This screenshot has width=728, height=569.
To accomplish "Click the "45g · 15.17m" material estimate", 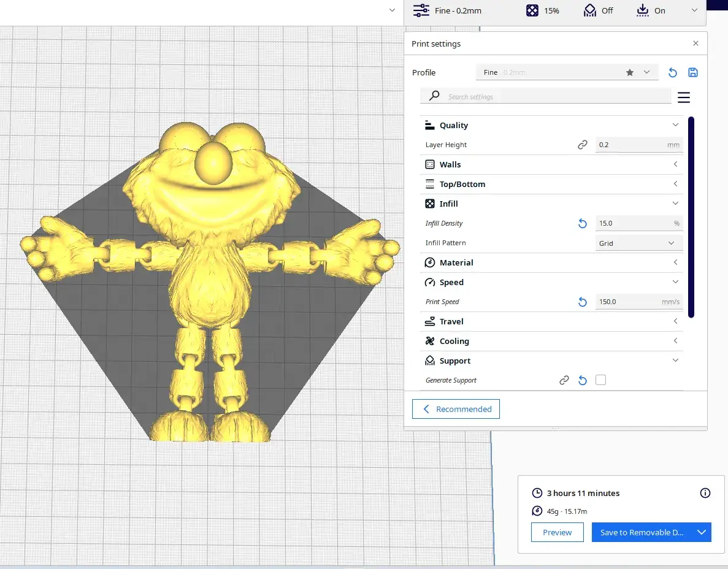I will [x=567, y=511].
